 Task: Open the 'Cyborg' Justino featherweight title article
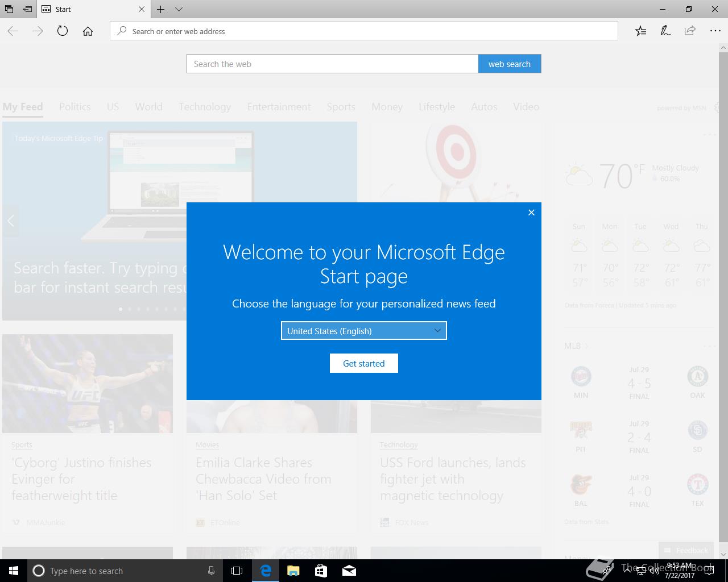tap(81, 479)
